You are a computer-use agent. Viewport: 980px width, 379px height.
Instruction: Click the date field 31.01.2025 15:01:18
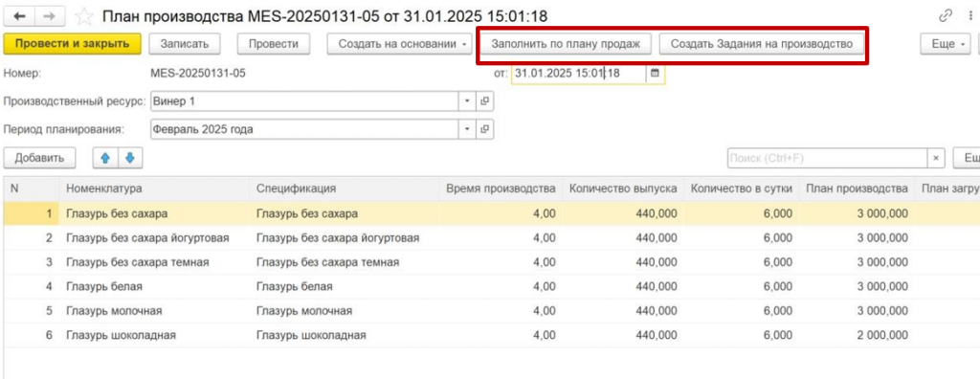pos(579,73)
